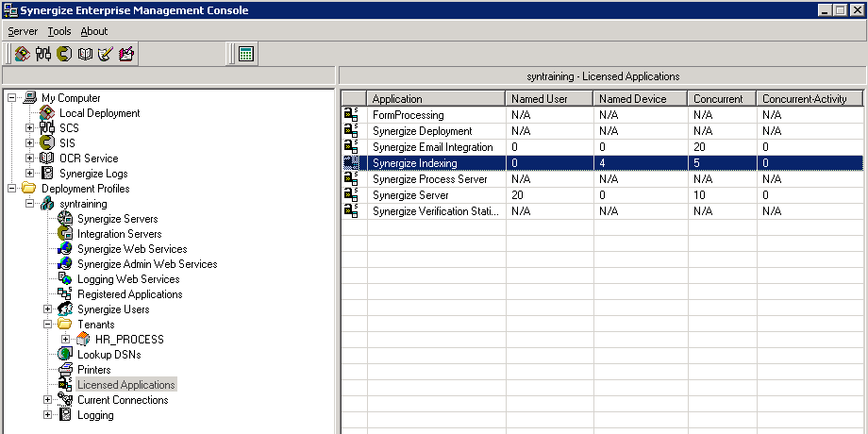Open the Server menu
Screen dimensions: 868x434
(23, 31)
